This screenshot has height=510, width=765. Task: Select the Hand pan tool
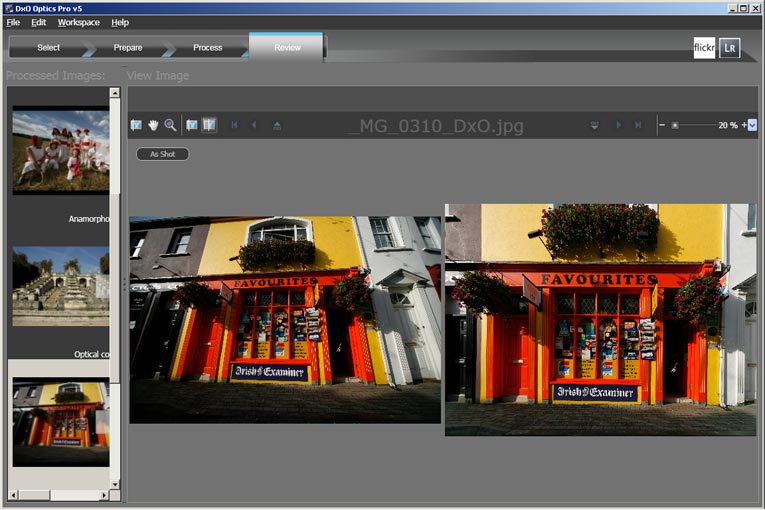[x=153, y=125]
